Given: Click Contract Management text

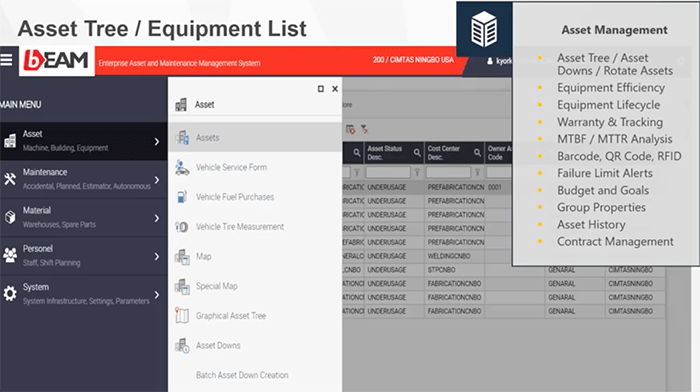Looking at the screenshot, I should click(615, 242).
